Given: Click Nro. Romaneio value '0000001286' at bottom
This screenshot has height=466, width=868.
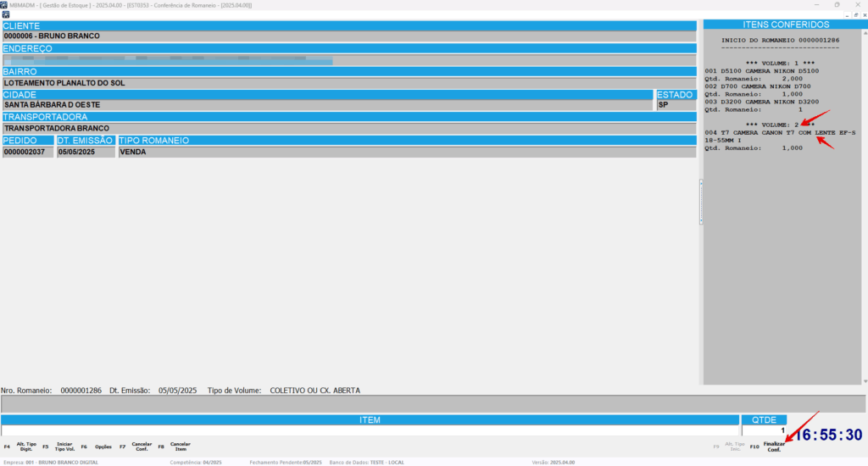Looking at the screenshot, I should (81, 391).
